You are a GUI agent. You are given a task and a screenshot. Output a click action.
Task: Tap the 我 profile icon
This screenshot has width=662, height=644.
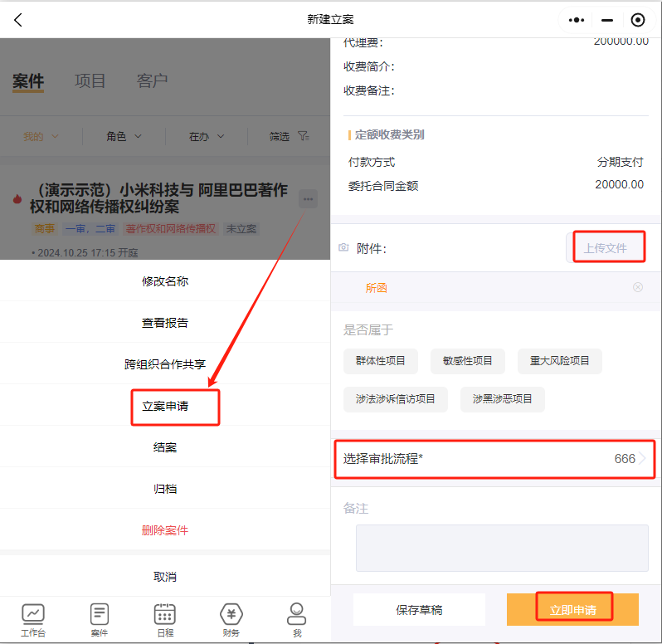point(296,614)
